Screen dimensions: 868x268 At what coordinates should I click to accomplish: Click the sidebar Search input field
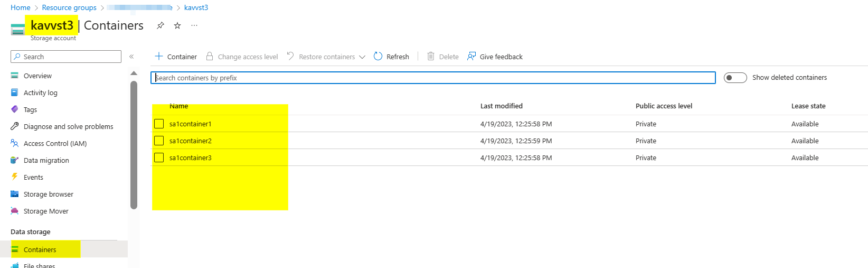coord(66,57)
